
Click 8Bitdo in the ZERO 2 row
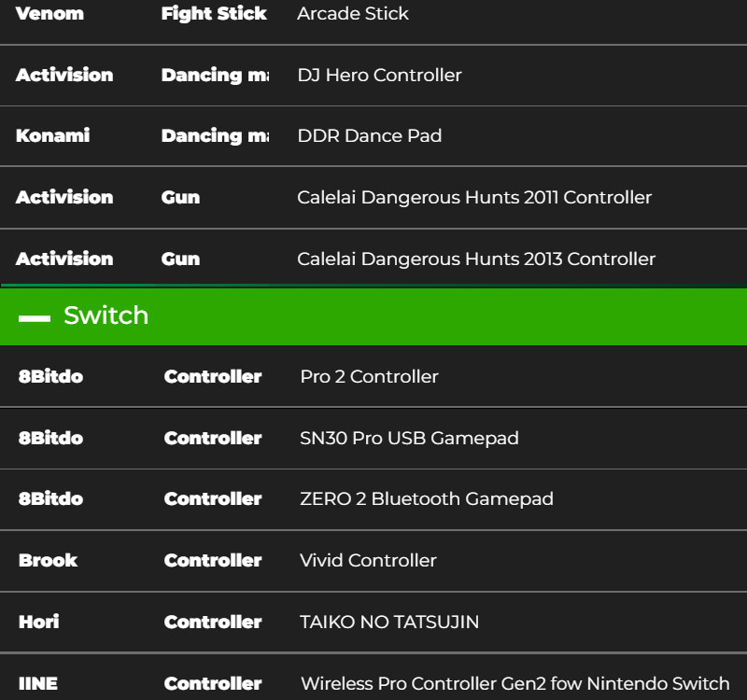click(x=50, y=498)
